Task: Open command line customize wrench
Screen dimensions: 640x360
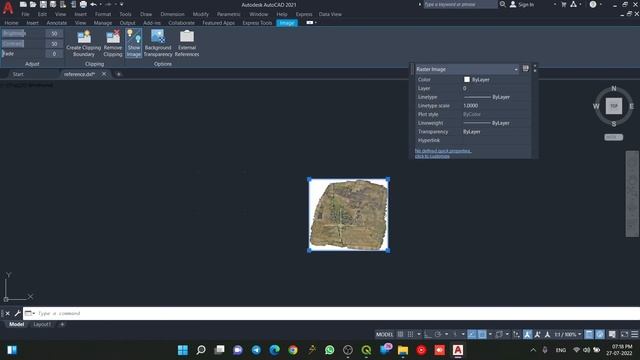Action: (17, 313)
